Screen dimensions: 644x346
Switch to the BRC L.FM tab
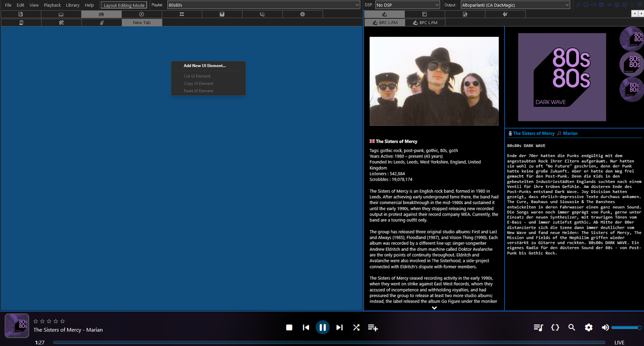coord(384,23)
